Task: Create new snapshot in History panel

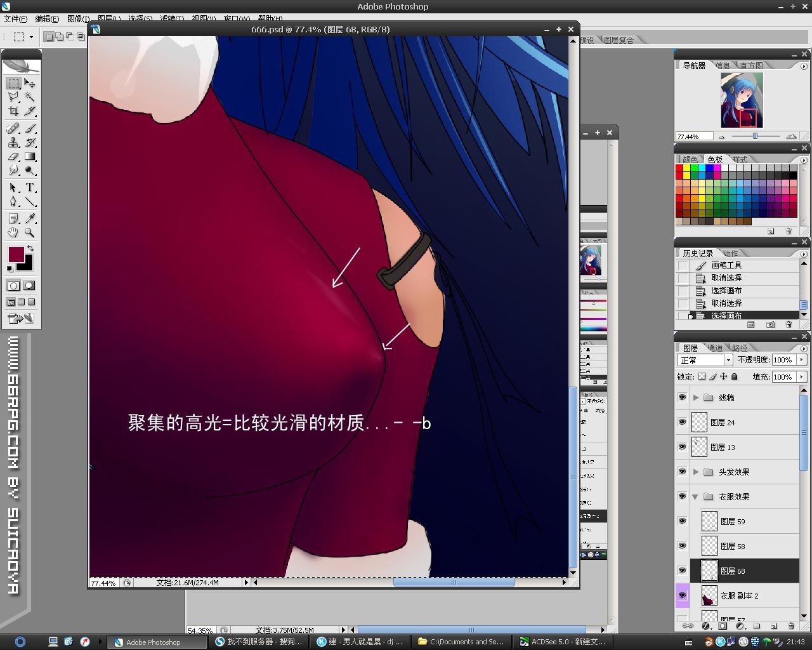Action: pos(771,324)
